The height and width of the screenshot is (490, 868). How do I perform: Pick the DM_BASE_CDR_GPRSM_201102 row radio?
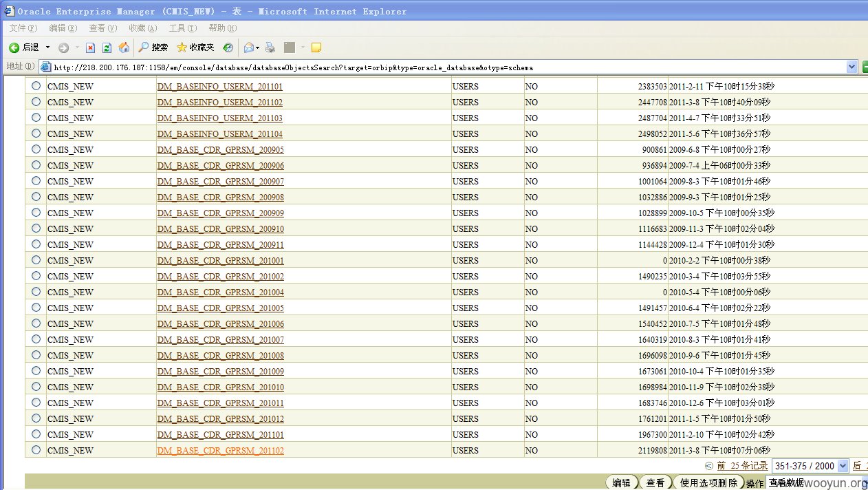(36, 450)
